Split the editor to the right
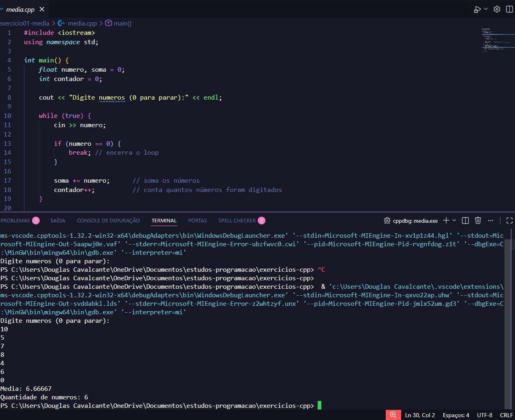The width and height of the screenshot is (515, 420). point(509,9)
